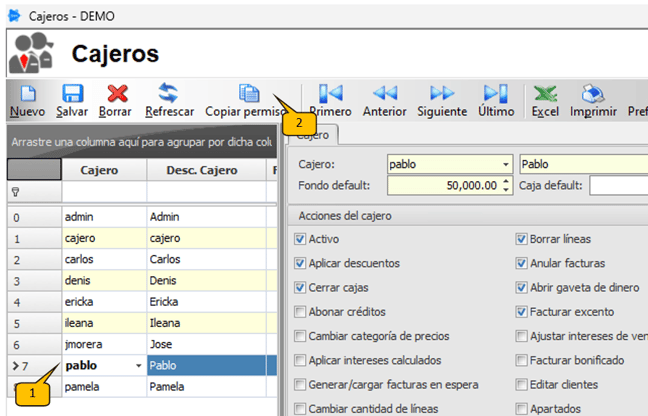Check Editar clientes
This screenshot has height=416, width=648.
coord(522,385)
